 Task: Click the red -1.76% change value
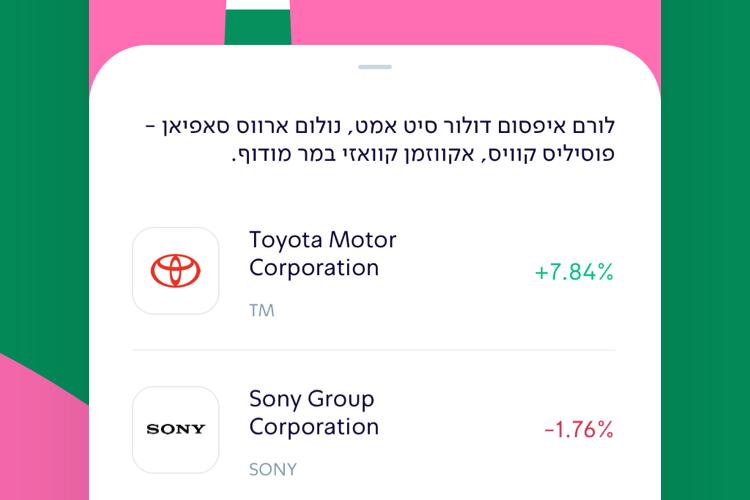[579, 429]
